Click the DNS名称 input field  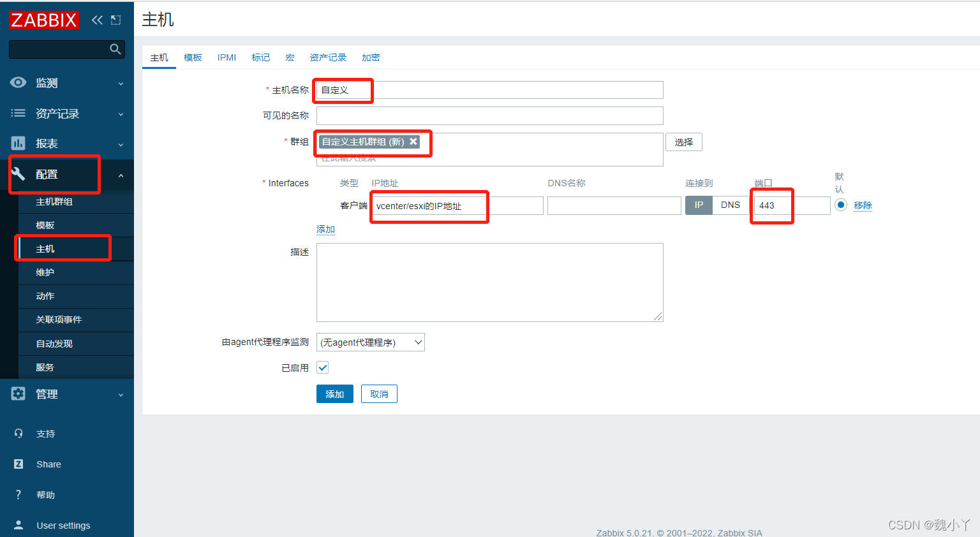614,205
